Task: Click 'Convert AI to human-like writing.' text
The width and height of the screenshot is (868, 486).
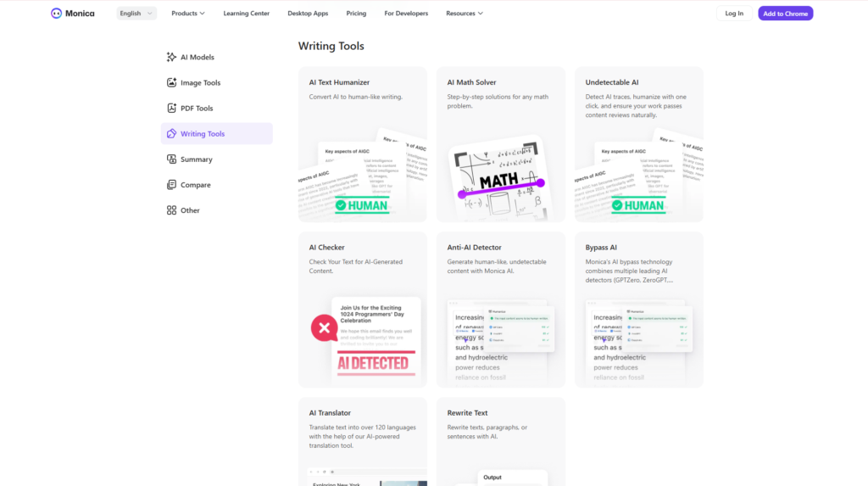Action: coord(355,97)
